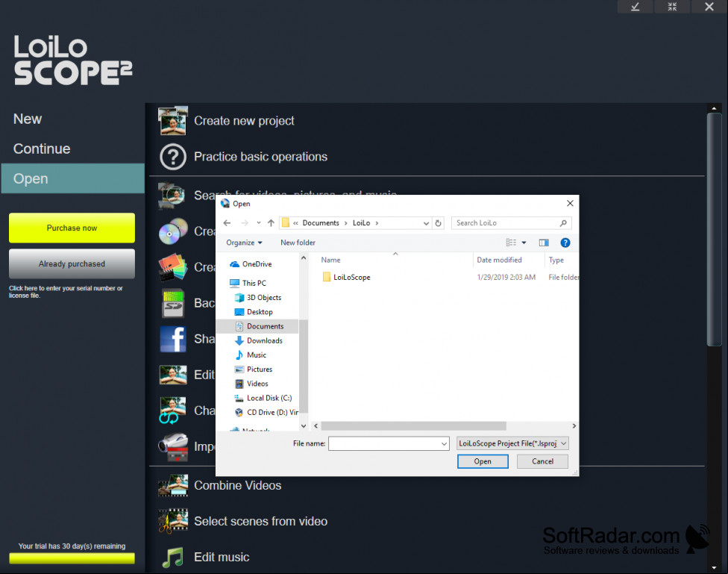Click Create new project
Viewport: 728px width, 574px height.
244,121
